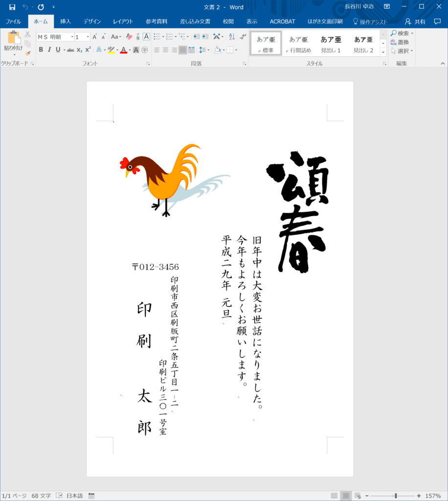Click the Clear All Formatting eraser icon
Image resolution: width=448 pixels, height=501 pixels.
coord(129,37)
